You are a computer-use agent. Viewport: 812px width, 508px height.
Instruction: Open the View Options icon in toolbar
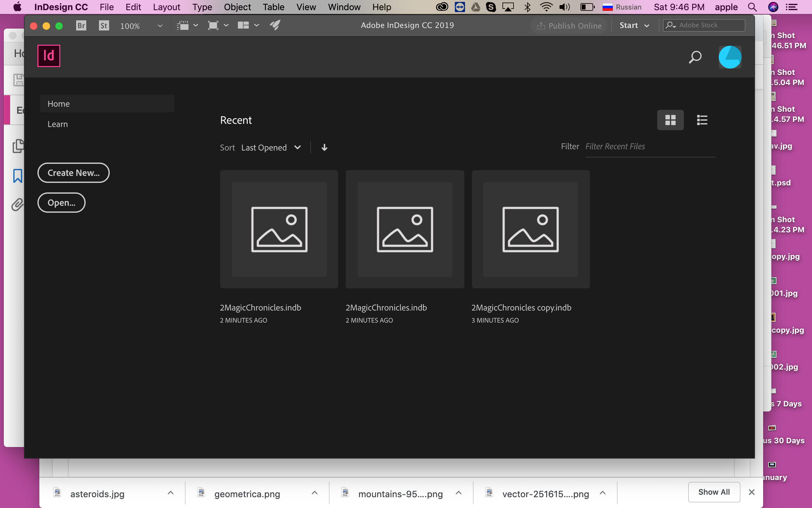pyautogui.click(x=182, y=25)
